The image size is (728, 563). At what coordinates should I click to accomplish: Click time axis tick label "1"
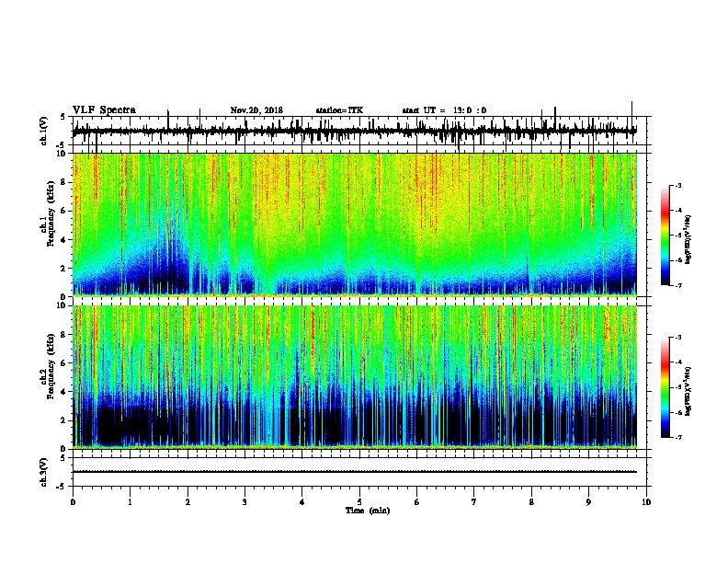[130, 502]
